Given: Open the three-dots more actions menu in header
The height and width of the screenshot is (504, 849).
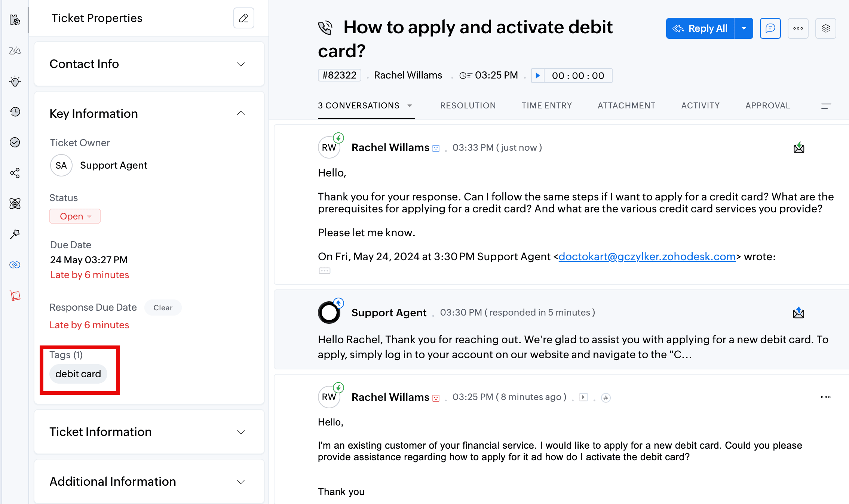Looking at the screenshot, I should (x=798, y=28).
